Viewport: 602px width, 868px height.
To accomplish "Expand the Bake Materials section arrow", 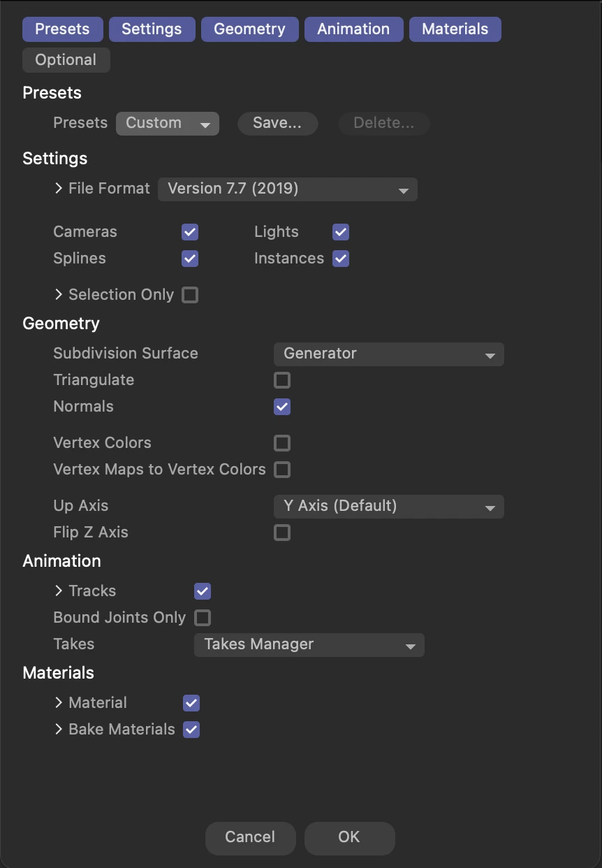I will tap(59, 730).
